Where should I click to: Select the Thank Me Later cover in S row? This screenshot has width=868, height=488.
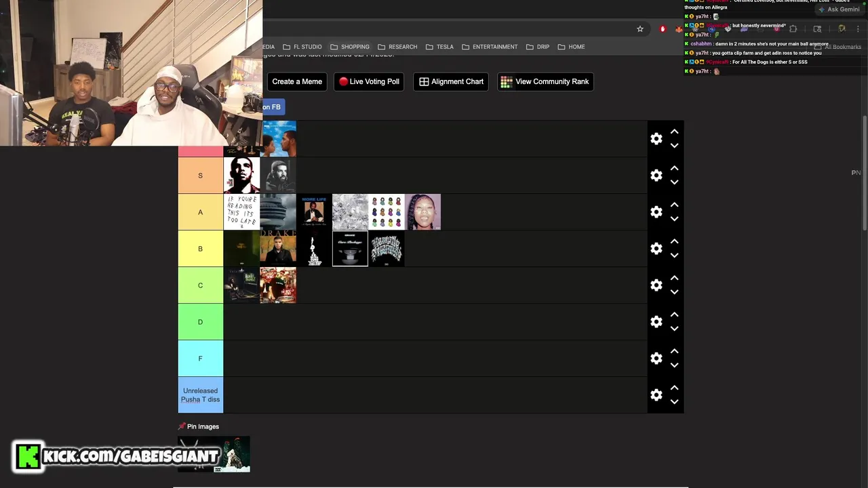242,176
